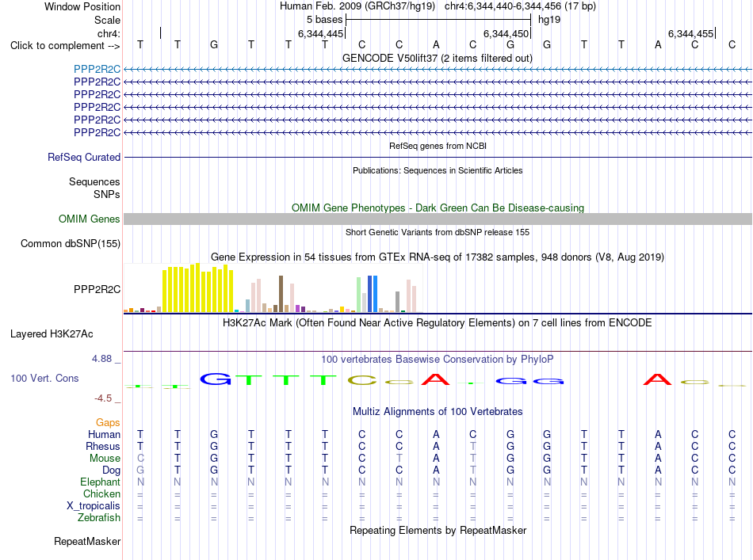Screen dimensions: 753x560
Task: Click the Human alignment row label
Action: [104, 434]
